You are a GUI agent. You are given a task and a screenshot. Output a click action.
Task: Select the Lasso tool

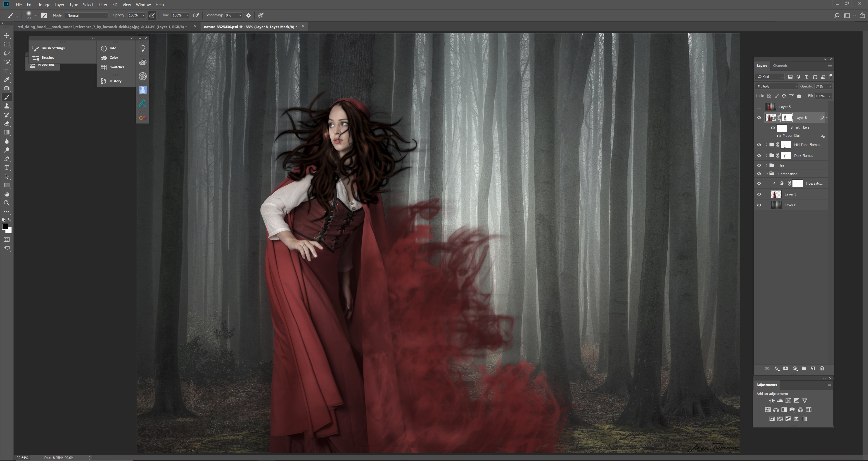(6, 53)
